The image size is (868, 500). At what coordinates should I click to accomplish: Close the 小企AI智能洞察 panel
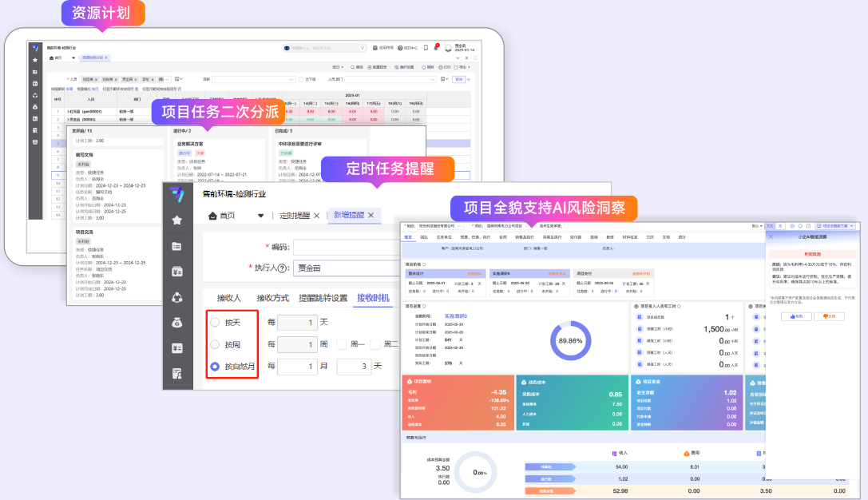pos(771,236)
